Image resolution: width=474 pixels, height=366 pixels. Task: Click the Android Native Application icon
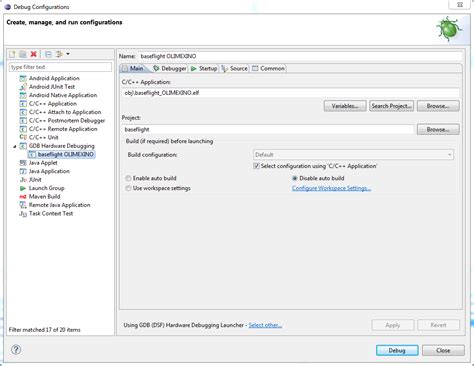point(23,95)
